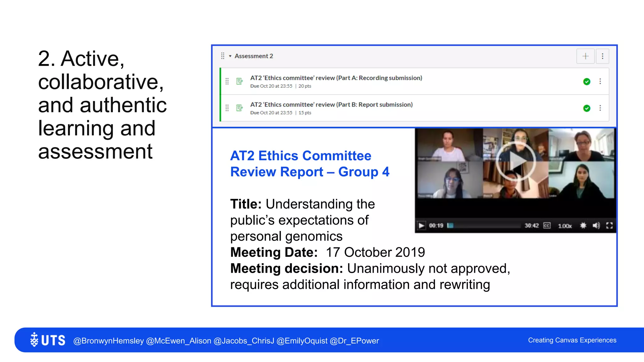The height and width of the screenshot is (362, 644).
Task: Open the Assessment 2 group options kebab menu
Action: [x=602, y=56]
